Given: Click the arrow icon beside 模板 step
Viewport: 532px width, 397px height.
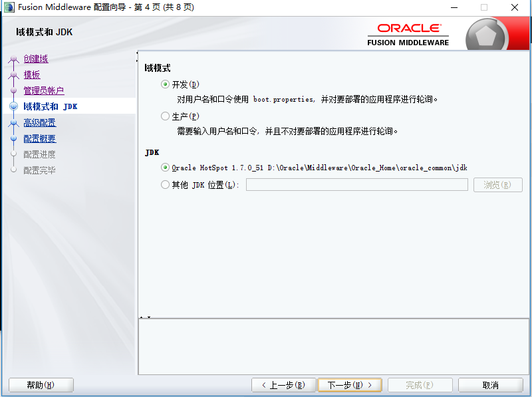Looking at the screenshot, I should [x=13, y=74].
